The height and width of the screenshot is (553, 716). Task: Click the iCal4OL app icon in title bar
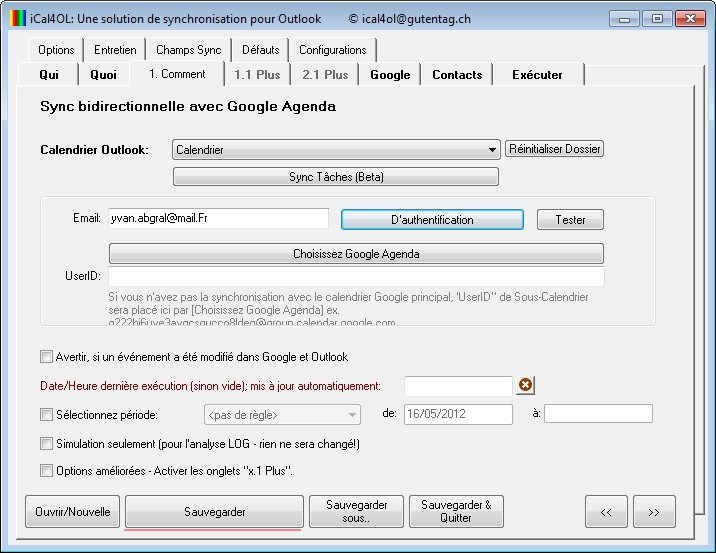[x=18, y=18]
